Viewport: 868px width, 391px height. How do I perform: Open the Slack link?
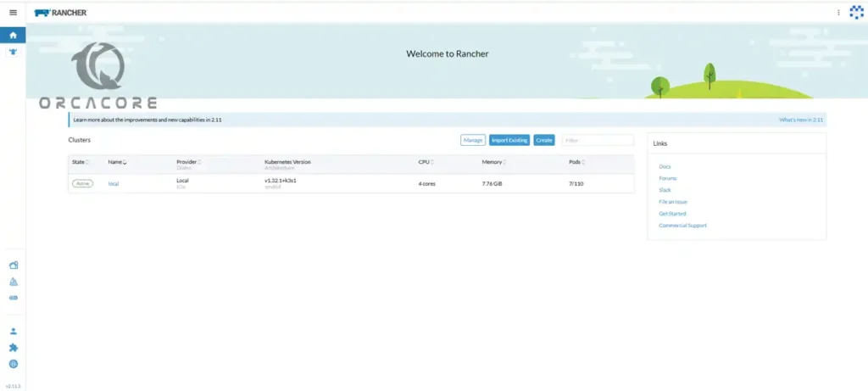click(665, 190)
